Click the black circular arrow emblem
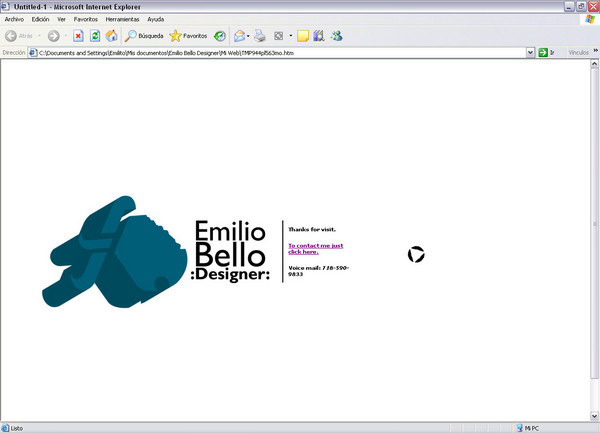The height and width of the screenshot is (433, 600). tap(416, 254)
